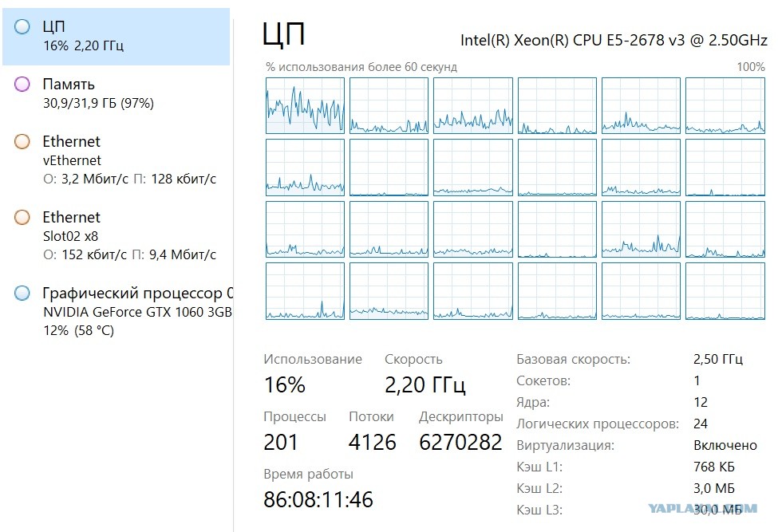Click the first graph in the second row
Screen dimensions: 778x532
pyautogui.click(x=305, y=167)
